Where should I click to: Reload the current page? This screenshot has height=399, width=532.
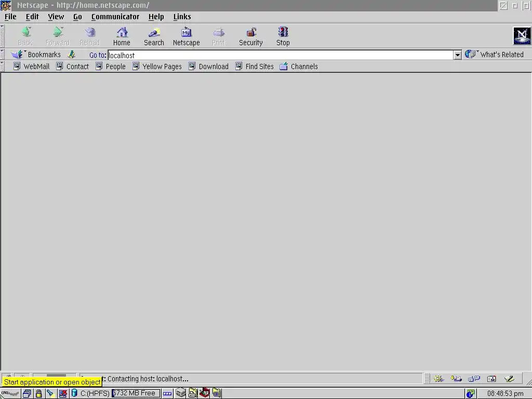click(90, 36)
